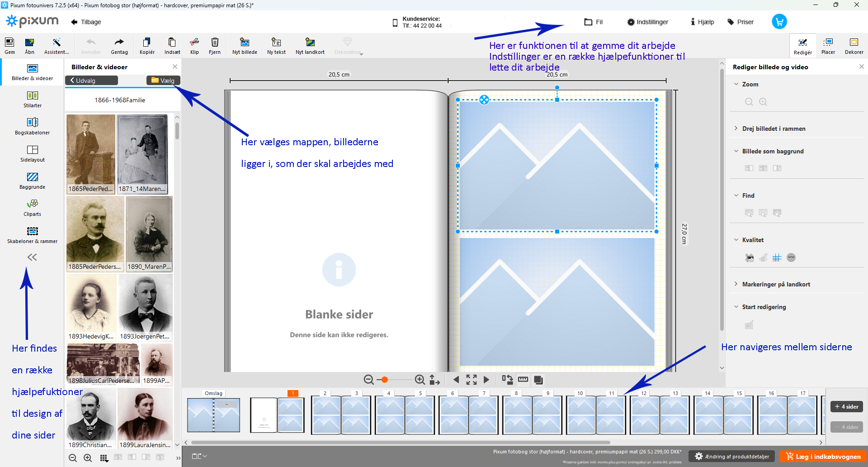Image resolution: width=868 pixels, height=467 pixels.
Task: Open the shopping cart icon
Action: 779,22
